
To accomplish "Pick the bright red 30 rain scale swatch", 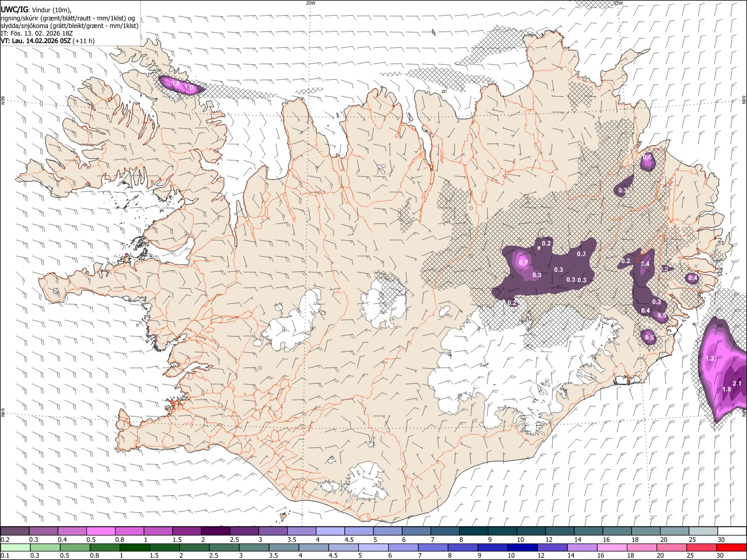I will [x=731, y=547].
